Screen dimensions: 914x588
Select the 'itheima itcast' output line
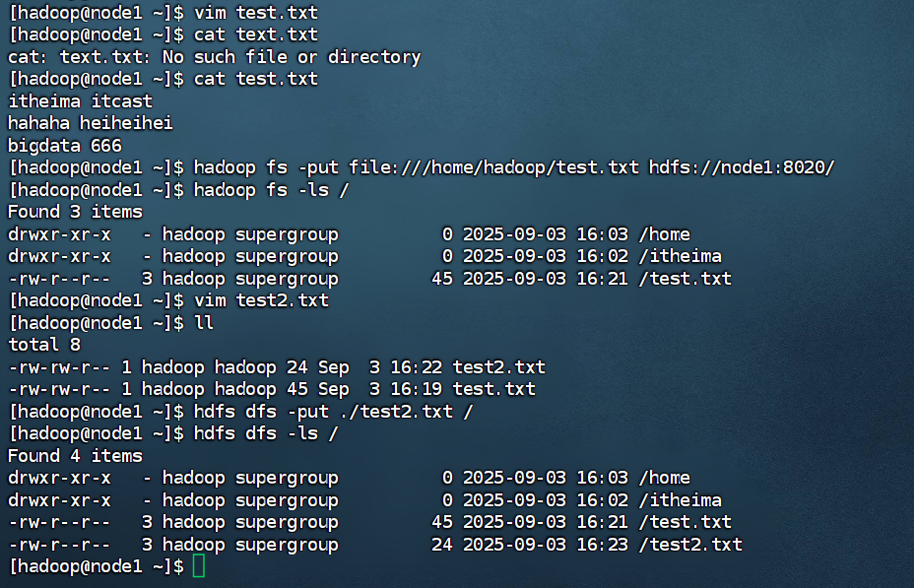coord(80,100)
